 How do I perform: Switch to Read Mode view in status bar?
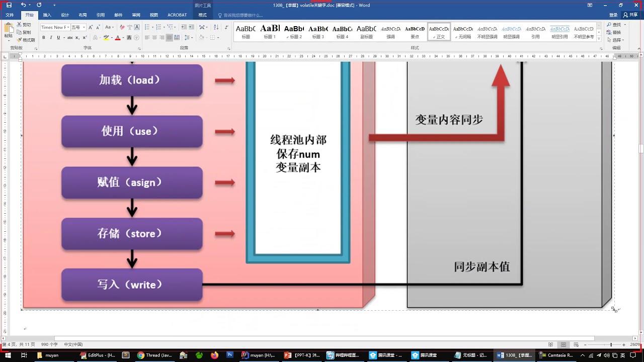pos(551,344)
